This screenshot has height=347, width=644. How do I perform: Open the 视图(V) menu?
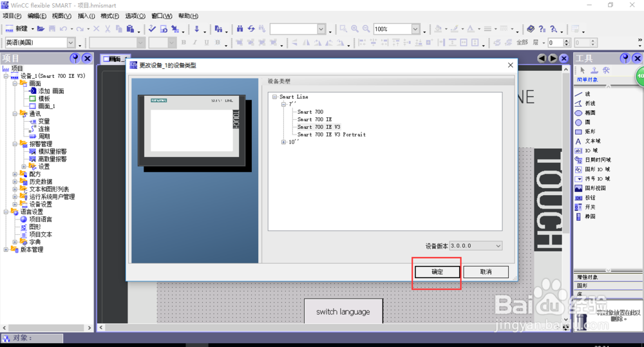[x=62, y=16]
